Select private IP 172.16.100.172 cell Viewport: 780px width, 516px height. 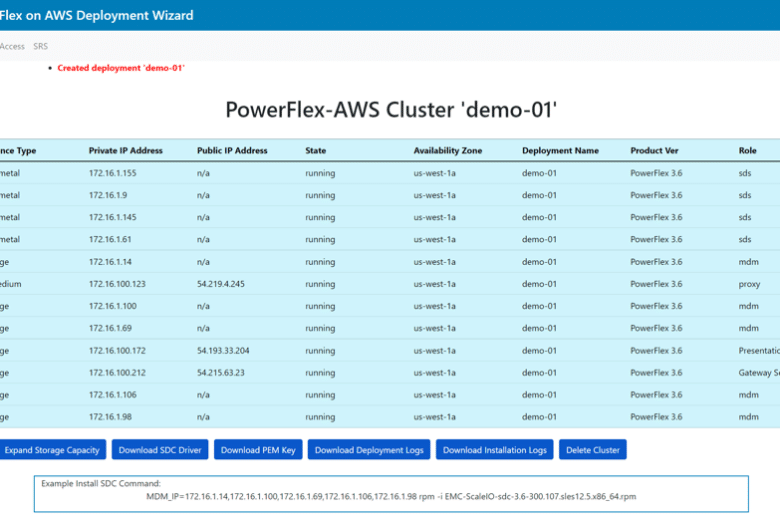click(x=117, y=350)
